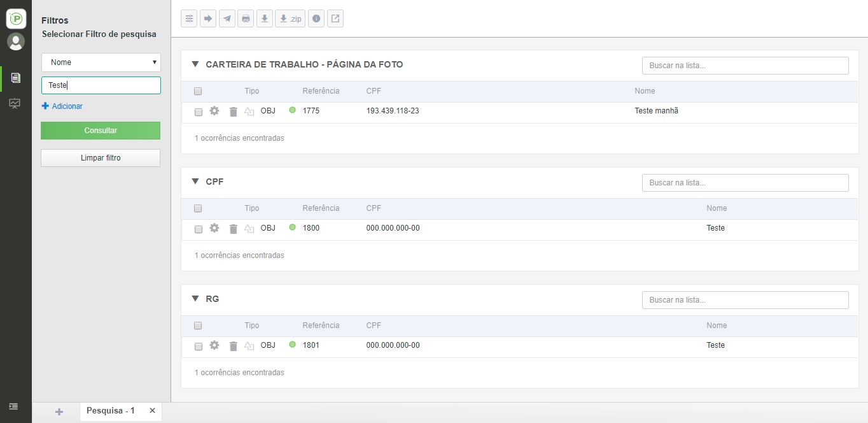Click the OBJ type cell for reference 1801

click(x=268, y=345)
